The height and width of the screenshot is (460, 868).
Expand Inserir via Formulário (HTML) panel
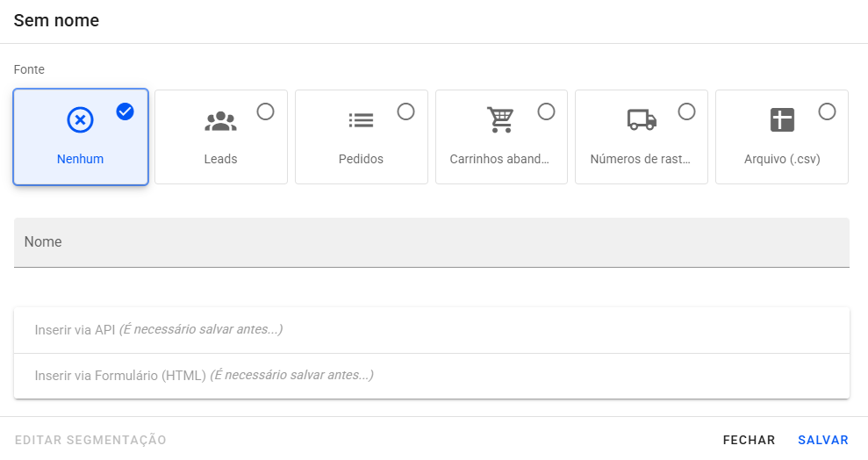431,376
